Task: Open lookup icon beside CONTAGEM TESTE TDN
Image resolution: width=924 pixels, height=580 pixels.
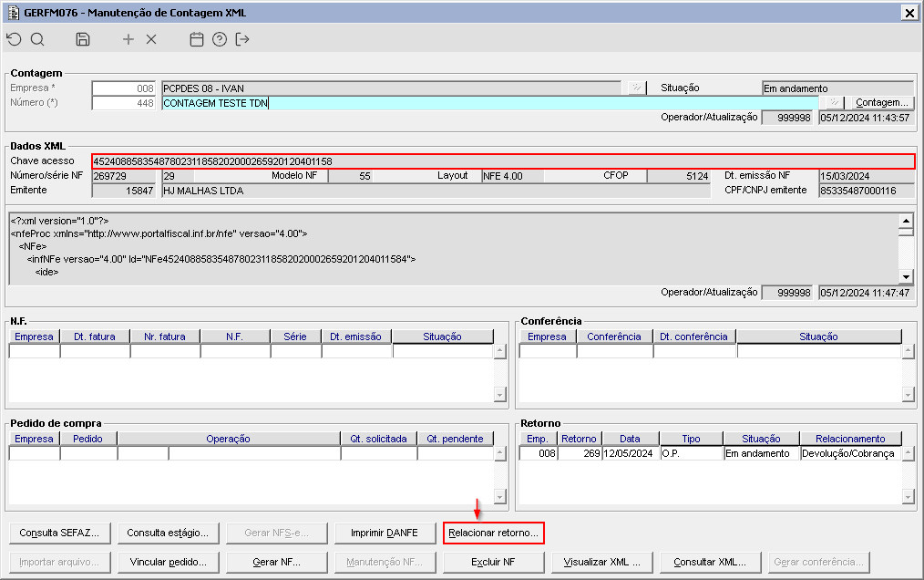Action: (834, 103)
